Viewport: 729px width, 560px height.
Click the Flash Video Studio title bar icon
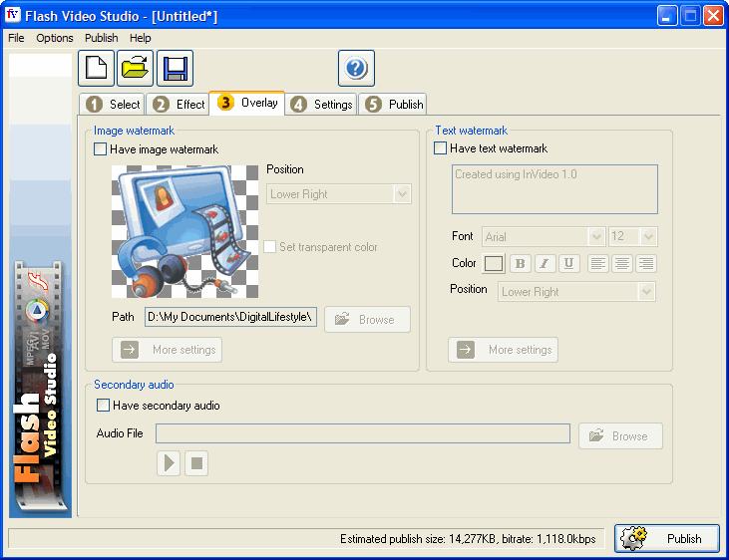13,15
